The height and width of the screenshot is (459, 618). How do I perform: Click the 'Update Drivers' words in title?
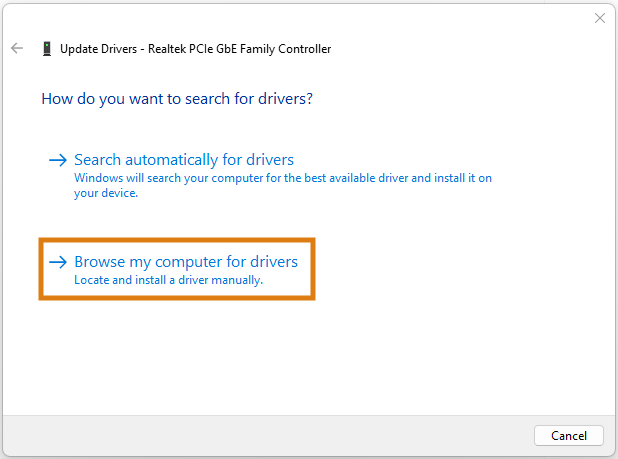click(x=99, y=49)
